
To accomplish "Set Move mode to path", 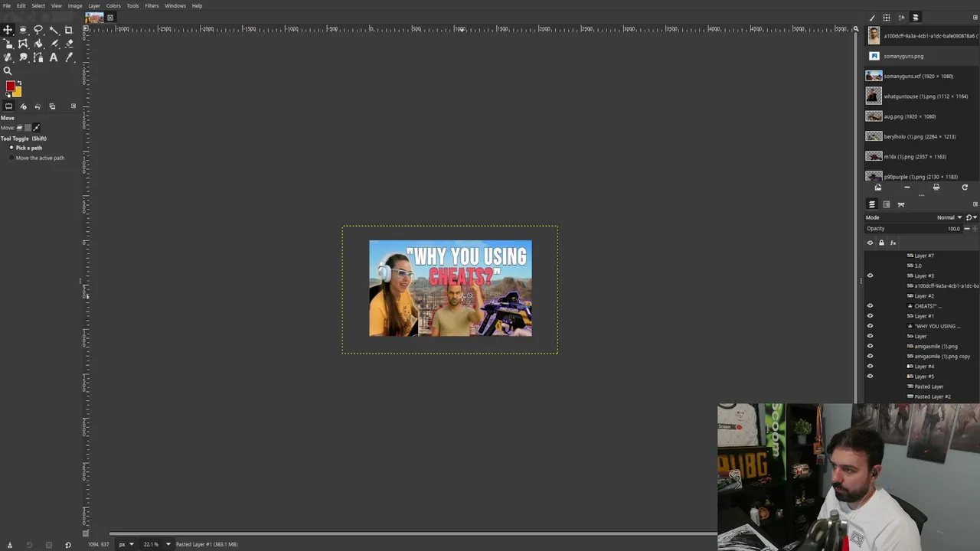I will (x=37, y=128).
